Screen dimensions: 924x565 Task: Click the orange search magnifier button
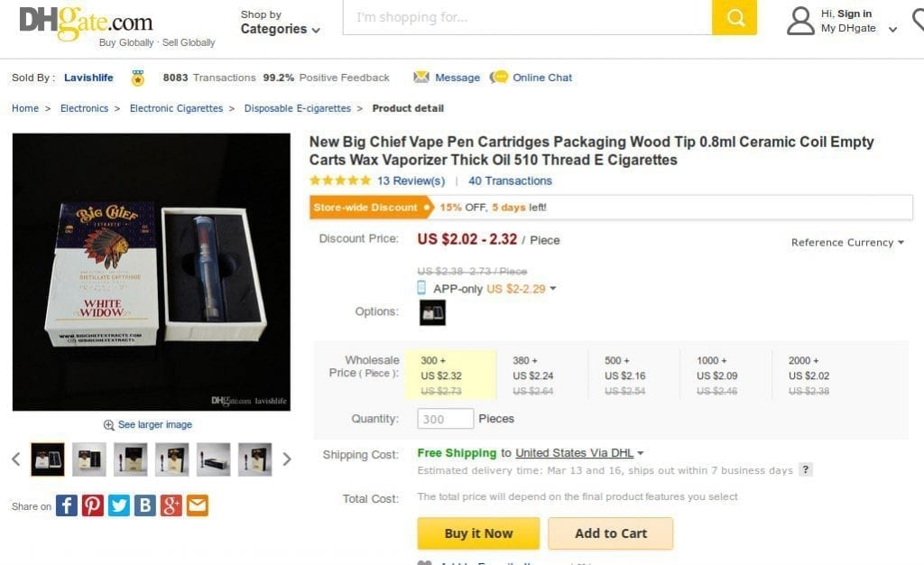[x=734, y=18]
